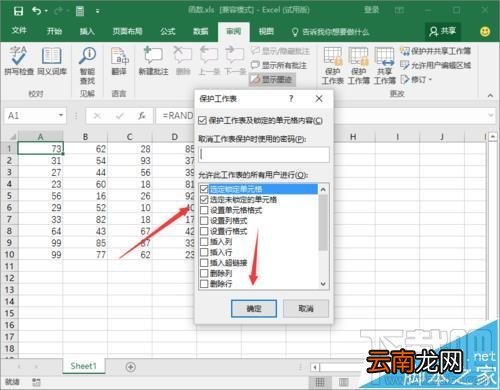Uncheck 选定锁定单元格 option
Image resolution: width=500 pixels, height=390 pixels.
pos(204,189)
